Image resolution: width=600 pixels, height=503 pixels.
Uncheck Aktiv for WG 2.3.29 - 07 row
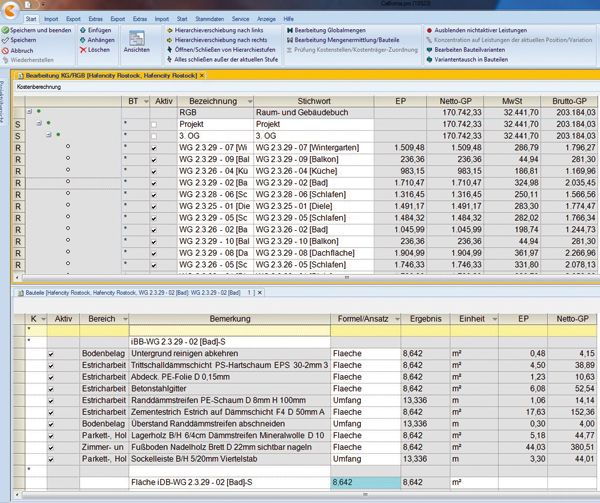click(x=153, y=147)
